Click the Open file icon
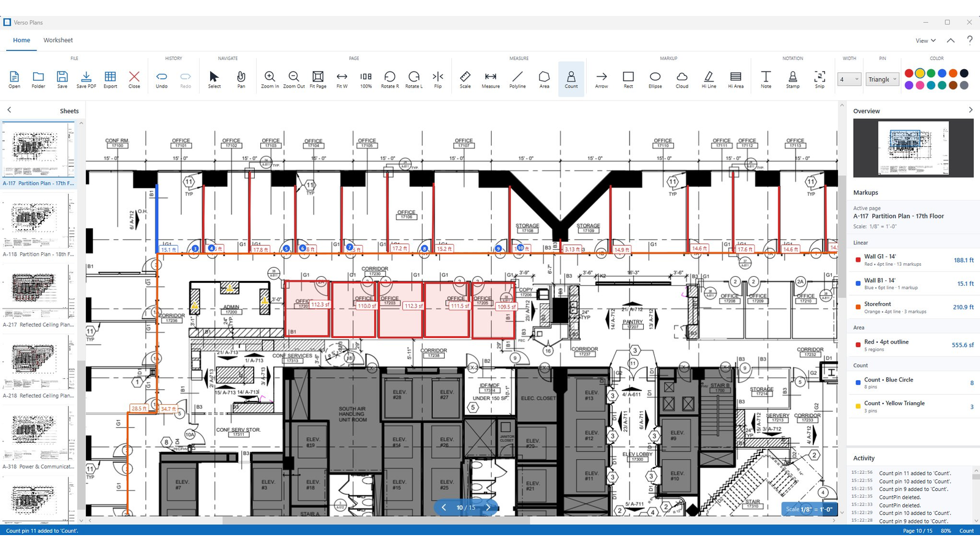The image size is (980, 551). (14, 79)
